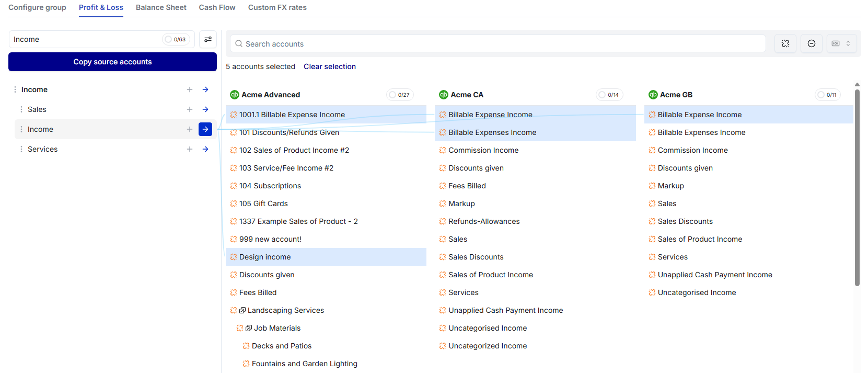Viewport: 868px width, 373px height.
Task: Click the sub-account icon on Job Materials
Action: [249, 328]
